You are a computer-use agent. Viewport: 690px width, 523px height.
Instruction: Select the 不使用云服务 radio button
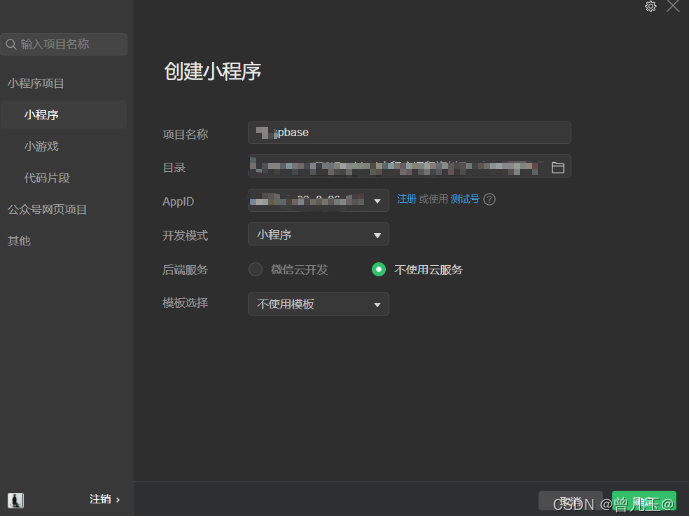pyautogui.click(x=379, y=269)
